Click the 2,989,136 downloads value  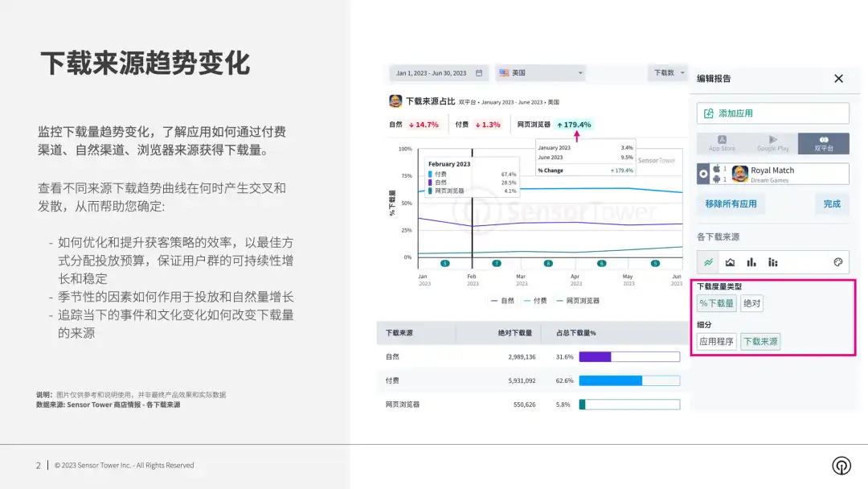point(522,357)
